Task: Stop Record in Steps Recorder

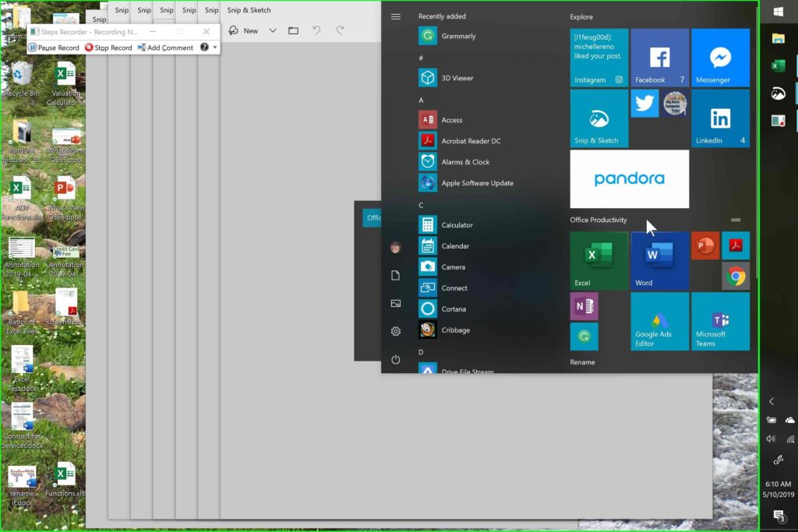Action: [108, 48]
